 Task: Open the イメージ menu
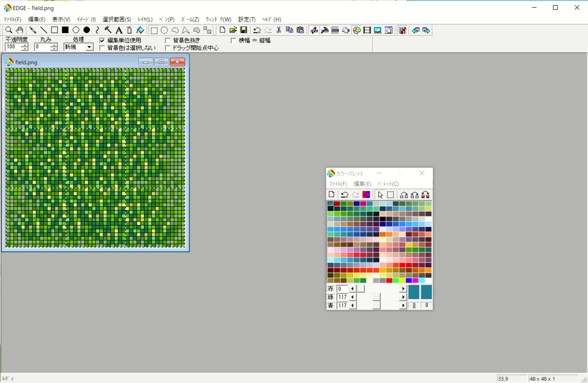click(86, 19)
